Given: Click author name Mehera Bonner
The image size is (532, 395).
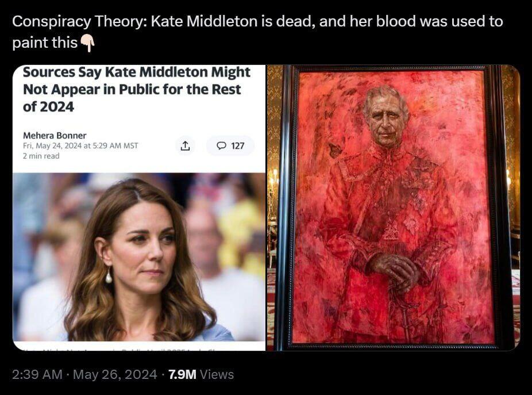Looking at the screenshot, I should tap(55, 136).
